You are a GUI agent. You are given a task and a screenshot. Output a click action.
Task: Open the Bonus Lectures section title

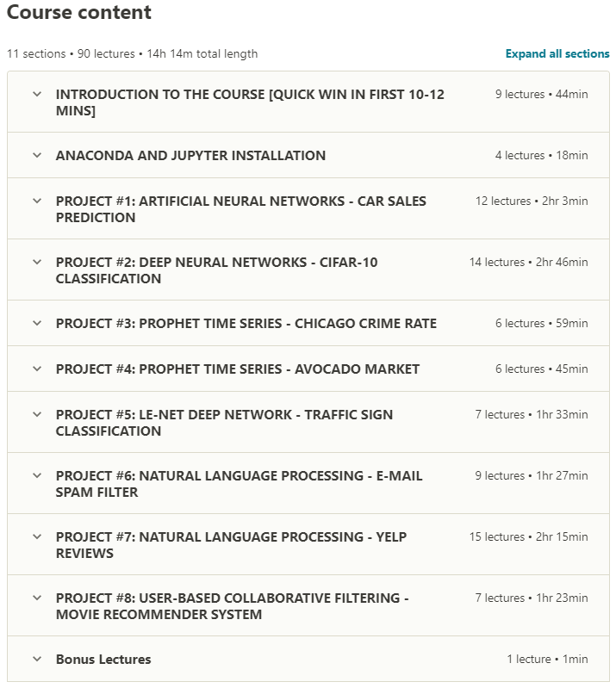[103, 660]
